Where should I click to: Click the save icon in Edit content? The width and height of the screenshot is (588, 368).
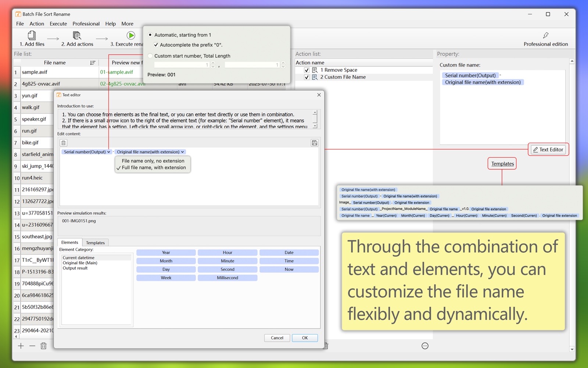pos(314,143)
